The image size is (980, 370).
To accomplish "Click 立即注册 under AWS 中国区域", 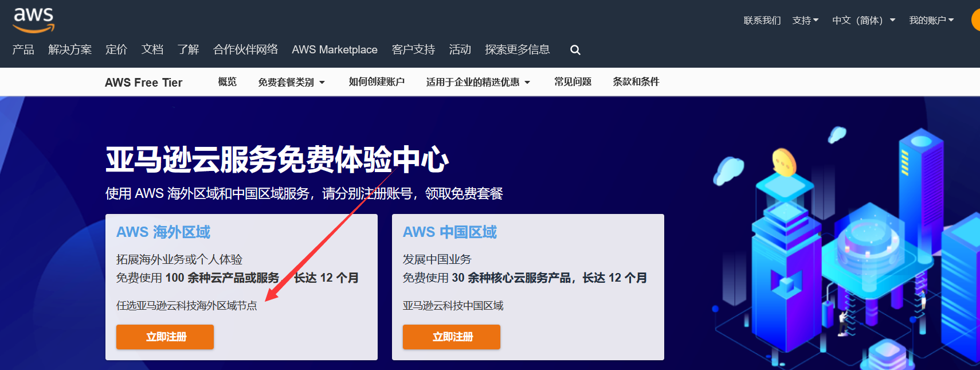I will point(452,337).
